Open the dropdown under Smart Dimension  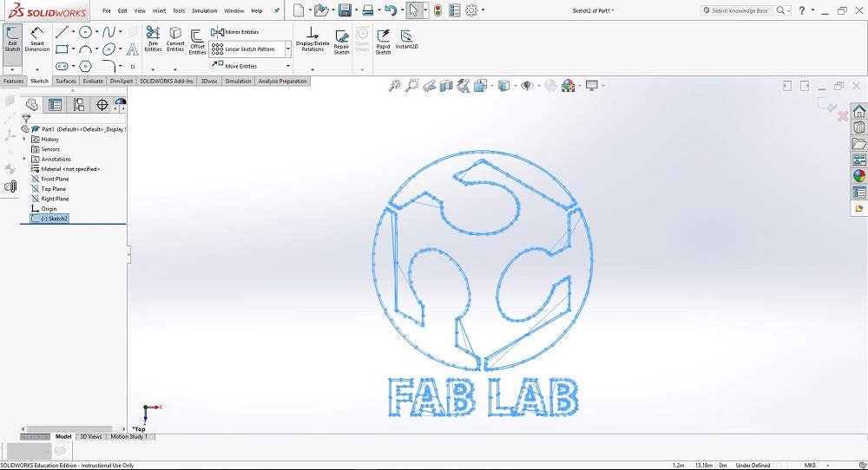tap(37, 69)
